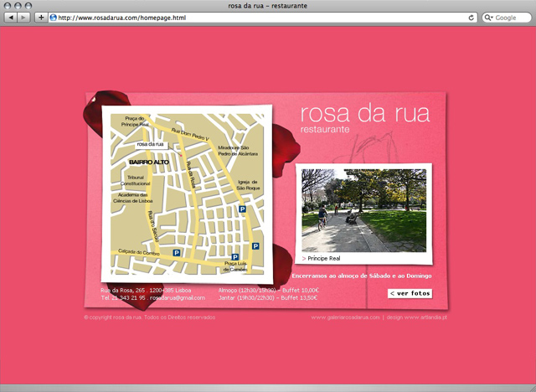Click the parking icon at map right edge

255,245
